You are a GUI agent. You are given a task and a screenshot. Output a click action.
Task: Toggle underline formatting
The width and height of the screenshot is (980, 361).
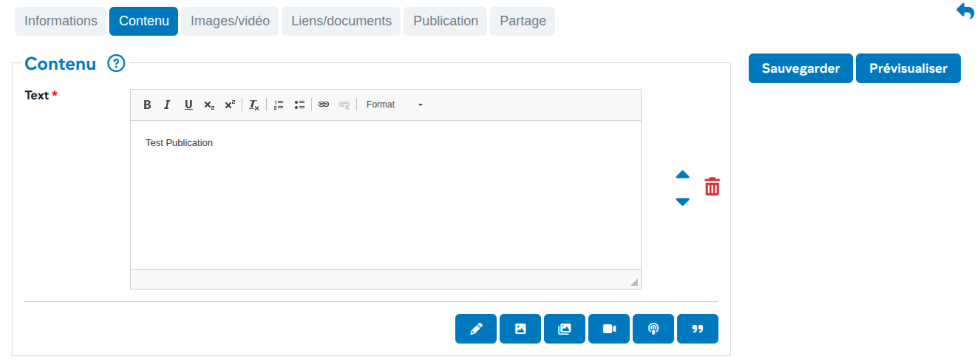[x=188, y=105]
